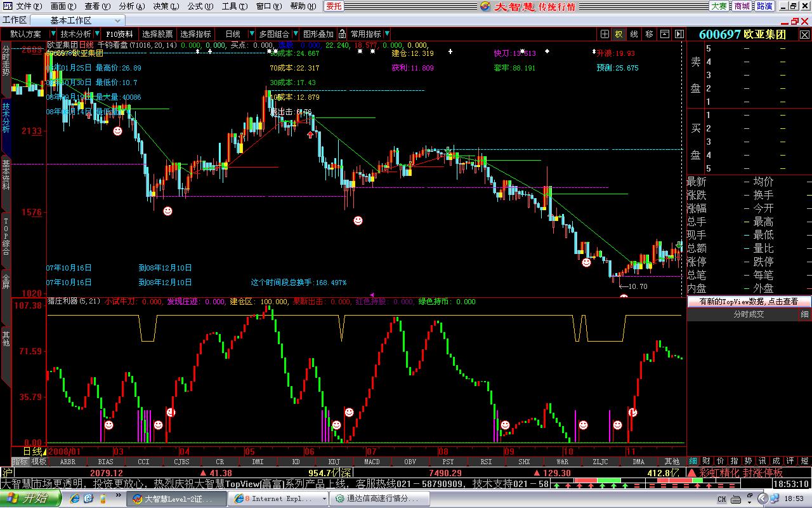Viewport: 812px width, 508px height.
Task: Select the W&R indicator tab
Action: [x=562, y=462]
